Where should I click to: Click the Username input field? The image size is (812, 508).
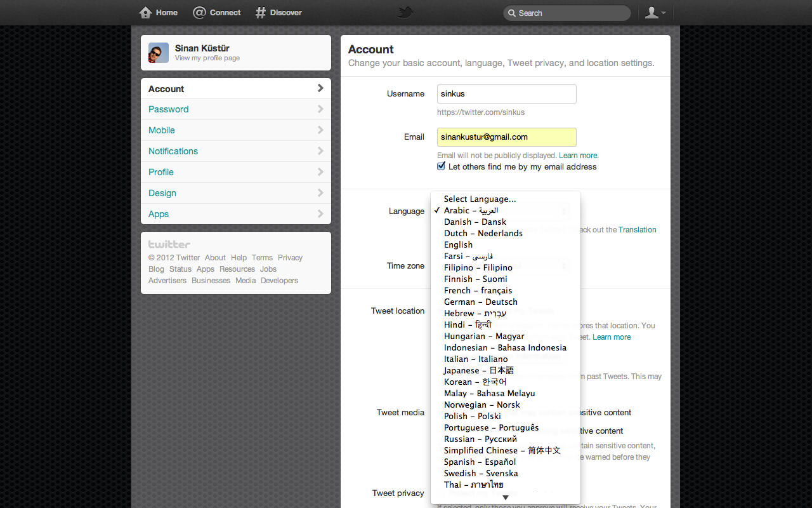(x=506, y=94)
